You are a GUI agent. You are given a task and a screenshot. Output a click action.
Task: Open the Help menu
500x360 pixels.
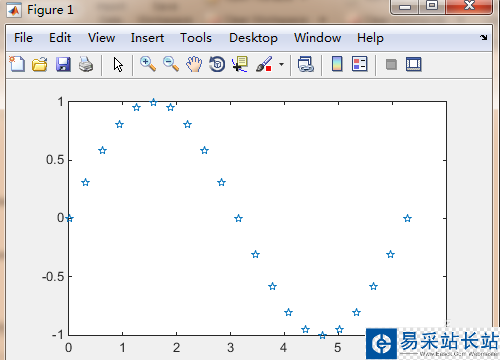370,38
